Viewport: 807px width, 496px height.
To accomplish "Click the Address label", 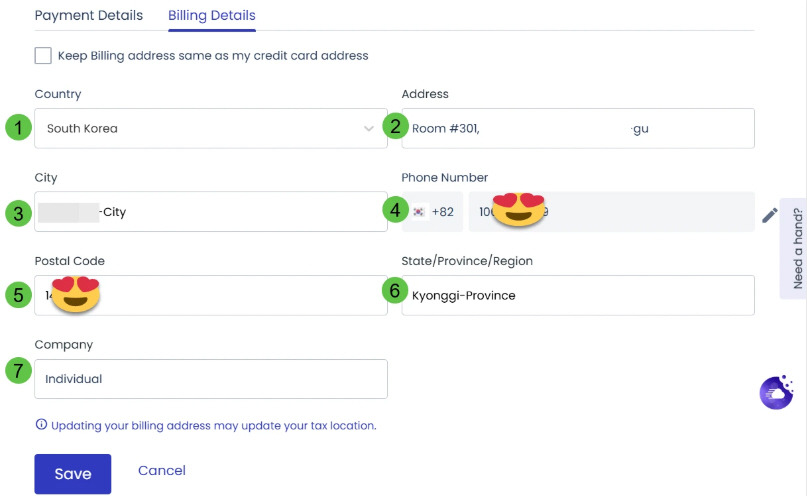I will (x=425, y=94).
